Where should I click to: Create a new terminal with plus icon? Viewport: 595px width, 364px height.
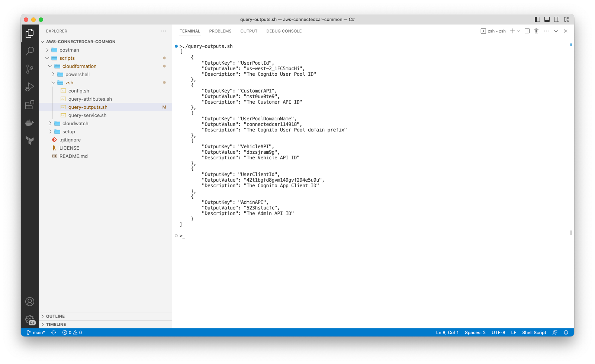[x=512, y=31]
